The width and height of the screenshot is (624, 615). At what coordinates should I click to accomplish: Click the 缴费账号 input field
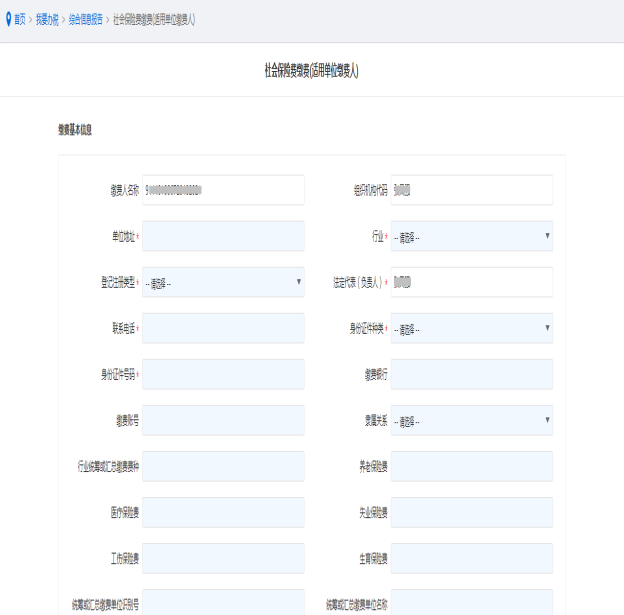tap(223, 420)
